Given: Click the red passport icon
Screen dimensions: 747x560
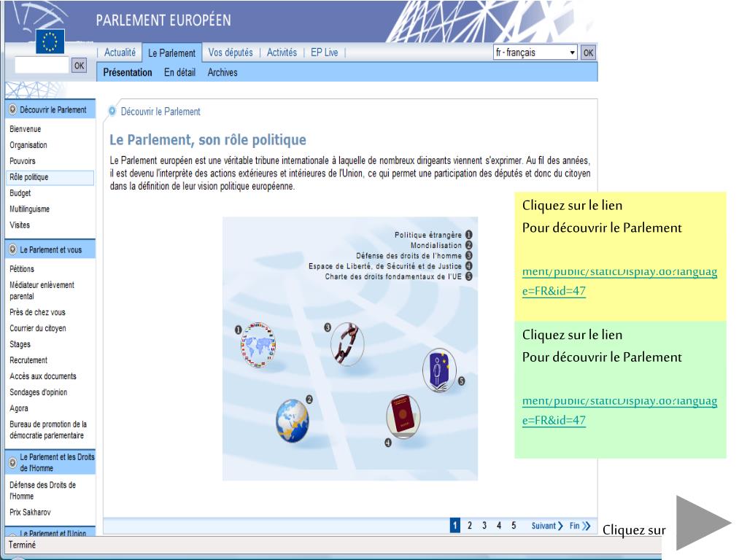Looking at the screenshot, I should 403,415.
